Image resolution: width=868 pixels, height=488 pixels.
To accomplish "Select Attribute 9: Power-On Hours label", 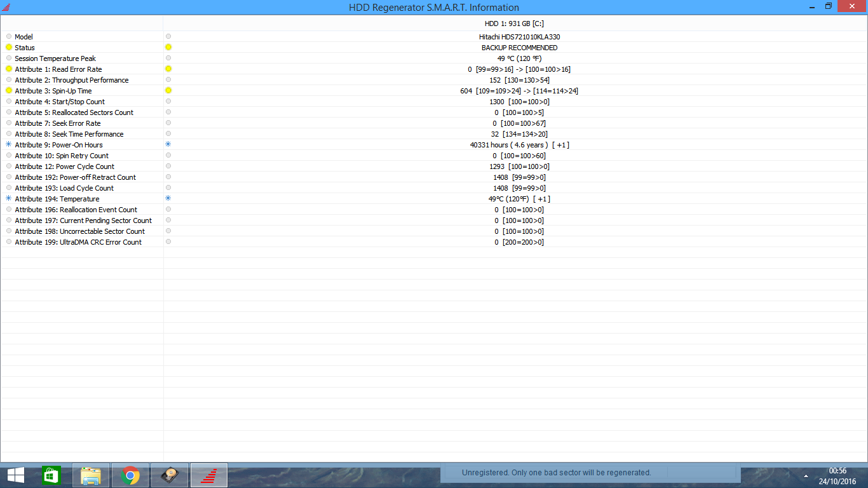I will point(59,145).
